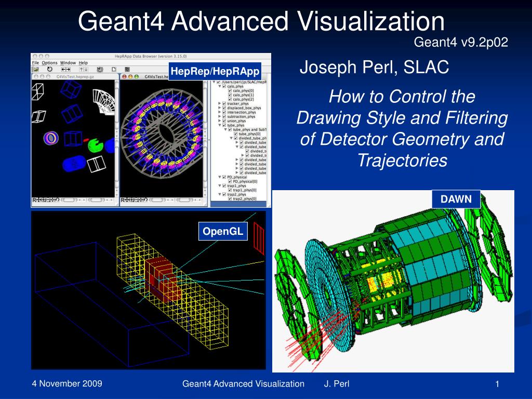Click the 'HepRApp Data Browser' window title
This screenshot has height=399, width=532.
[151, 56]
